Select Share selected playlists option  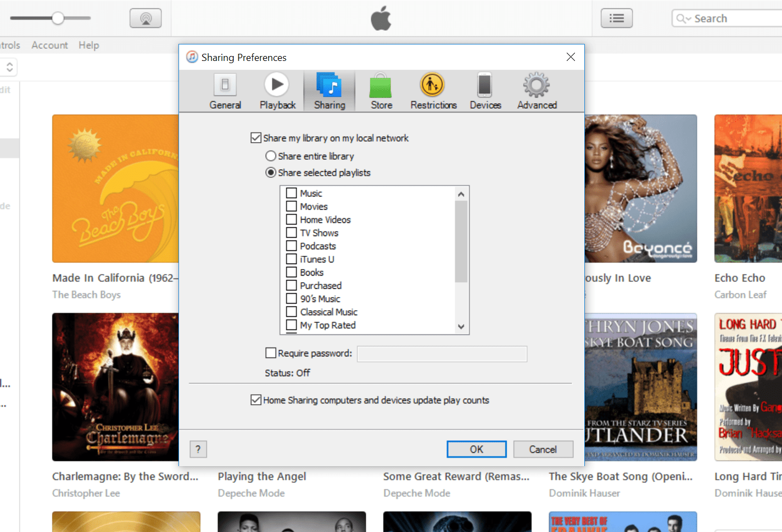point(271,172)
